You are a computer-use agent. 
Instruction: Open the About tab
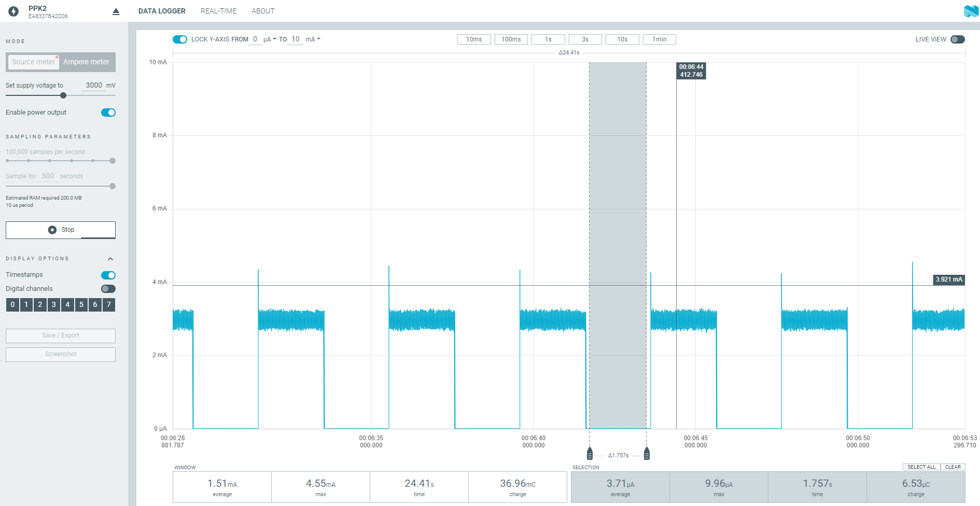(x=263, y=11)
